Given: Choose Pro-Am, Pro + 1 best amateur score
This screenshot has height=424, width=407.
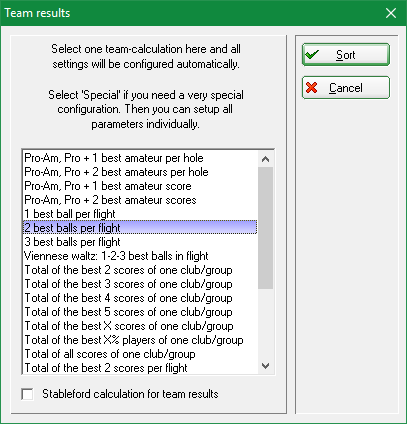Looking at the screenshot, I should pyautogui.click(x=140, y=186).
